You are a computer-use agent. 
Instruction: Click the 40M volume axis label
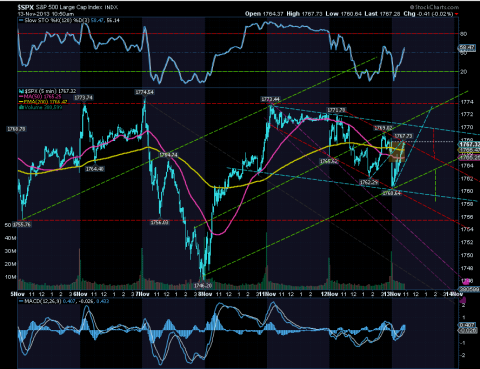pos(10,238)
